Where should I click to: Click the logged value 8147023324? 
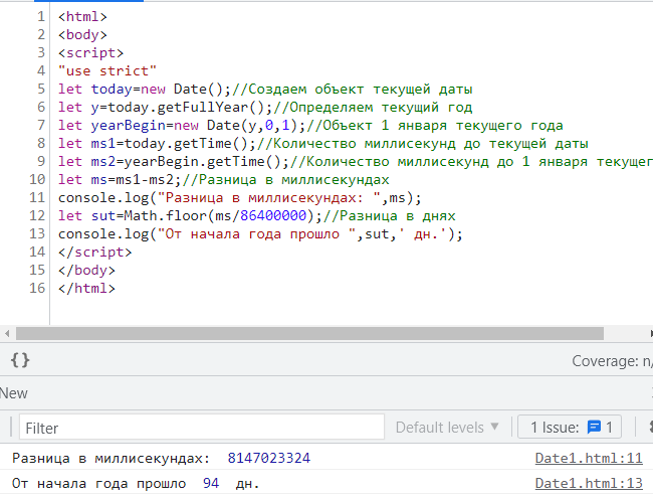[x=269, y=458]
